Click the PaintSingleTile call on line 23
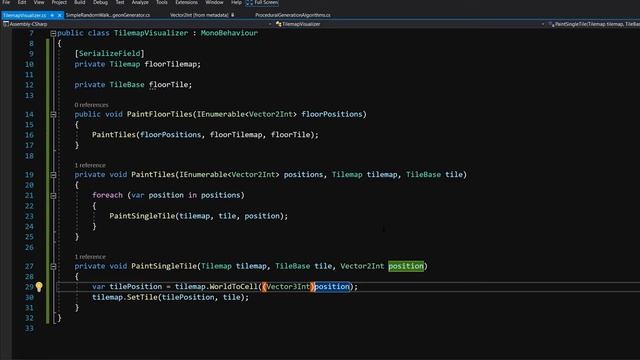Image resolution: width=640 pixels, height=360 pixels. point(142,216)
